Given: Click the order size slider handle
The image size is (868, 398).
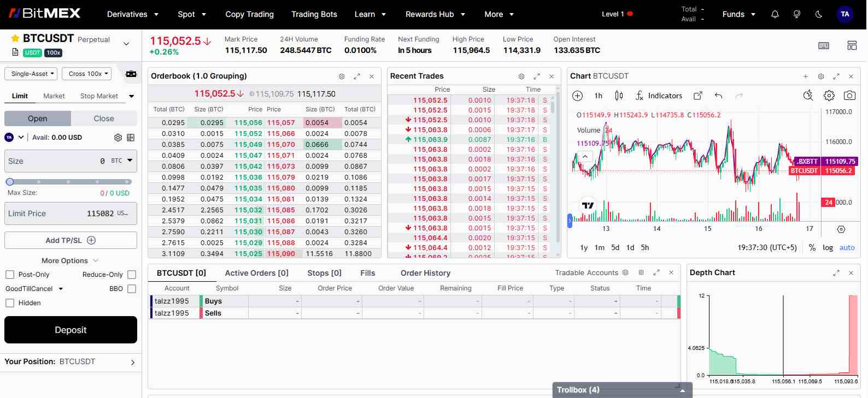Looking at the screenshot, I should click(10, 182).
